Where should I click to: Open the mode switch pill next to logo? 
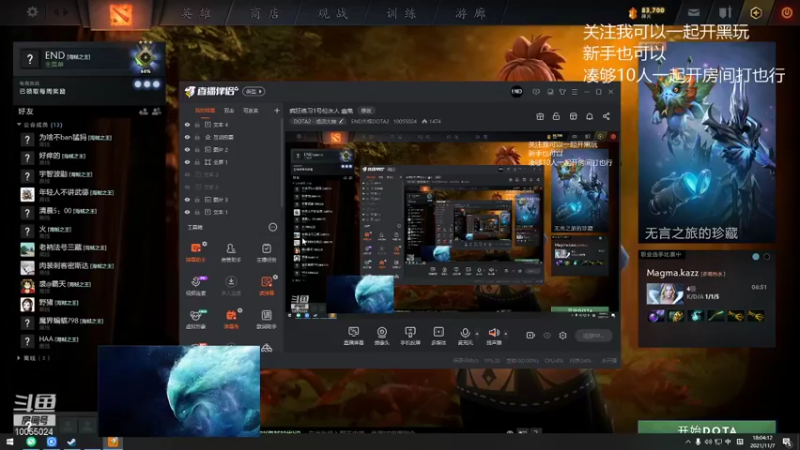(x=254, y=91)
